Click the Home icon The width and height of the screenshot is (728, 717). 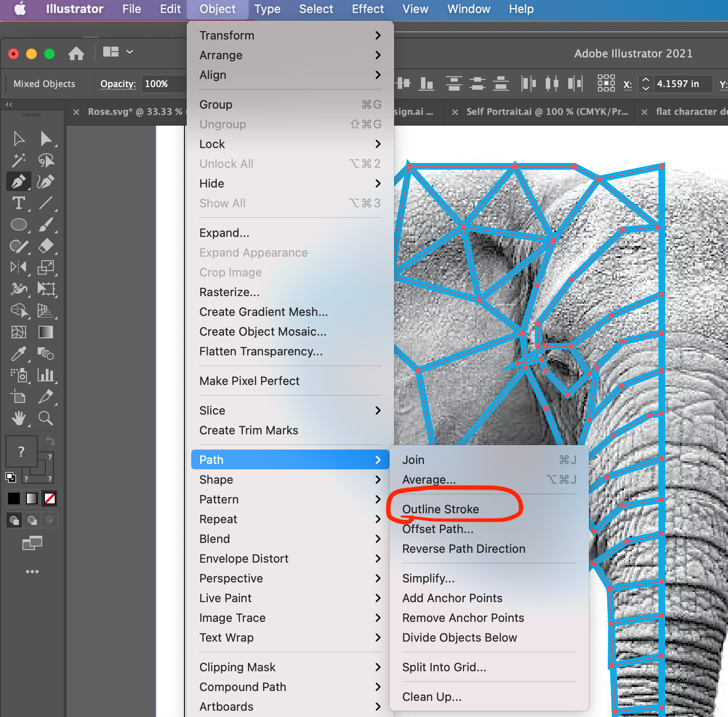[x=76, y=53]
